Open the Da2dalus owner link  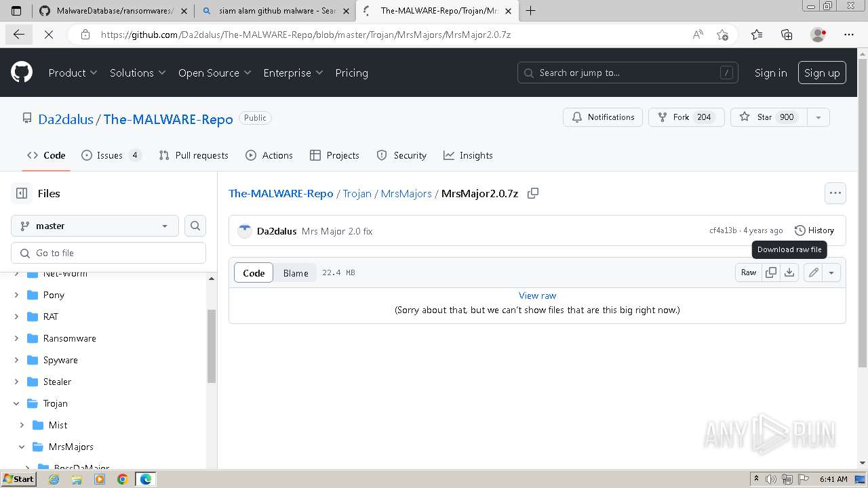(x=66, y=119)
